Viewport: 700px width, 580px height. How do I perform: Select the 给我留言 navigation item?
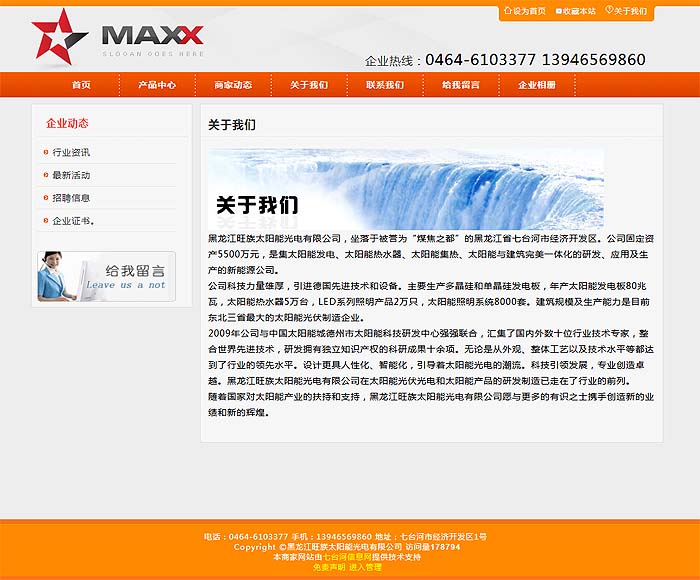(x=461, y=85)
